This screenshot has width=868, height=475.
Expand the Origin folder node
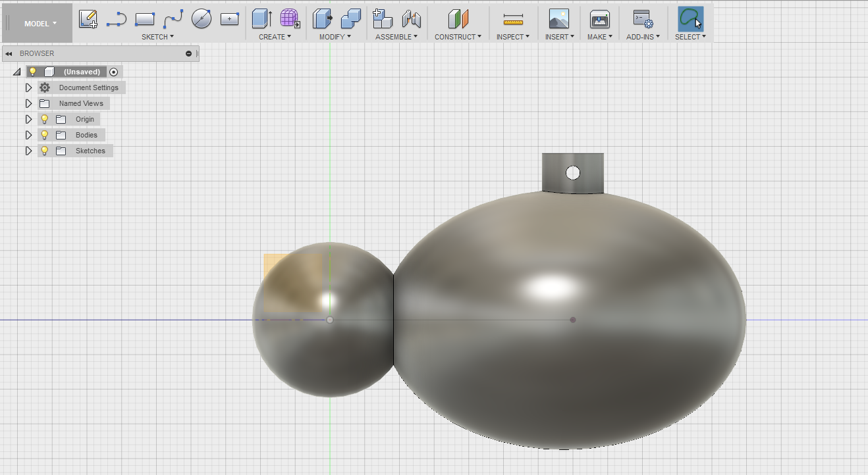click(28, 119)
